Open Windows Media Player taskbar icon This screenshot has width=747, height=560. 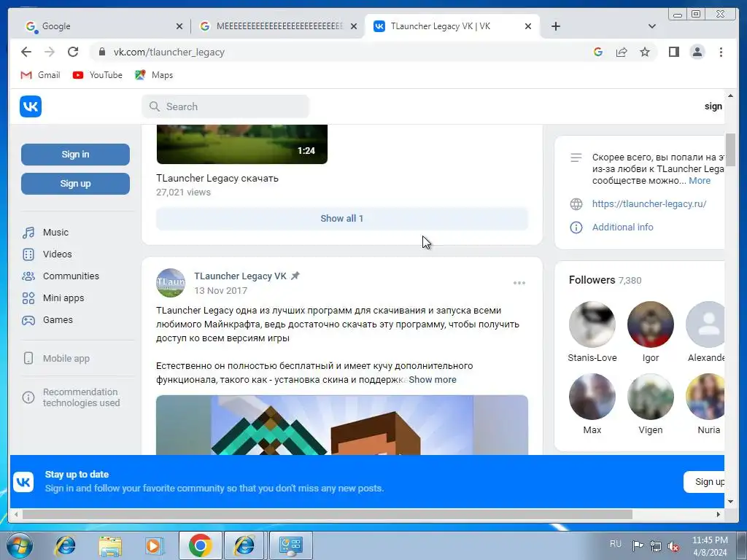tap(155, 545)
